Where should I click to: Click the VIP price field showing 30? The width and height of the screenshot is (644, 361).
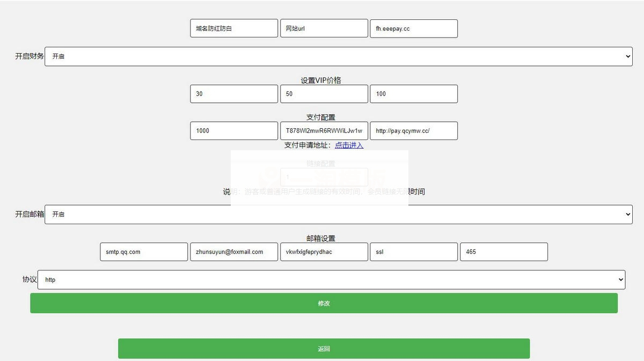[x=233, y=93]
